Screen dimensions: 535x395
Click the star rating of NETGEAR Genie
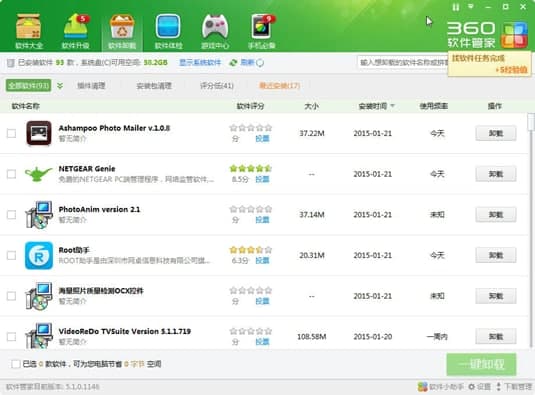(x=251, y=168)
